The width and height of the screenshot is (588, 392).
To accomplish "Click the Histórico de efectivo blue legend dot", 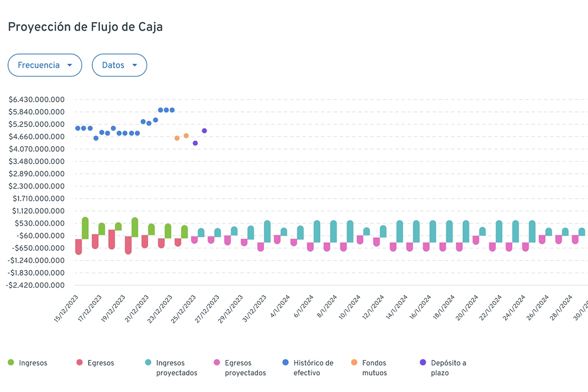I will [x=286, y=363].
